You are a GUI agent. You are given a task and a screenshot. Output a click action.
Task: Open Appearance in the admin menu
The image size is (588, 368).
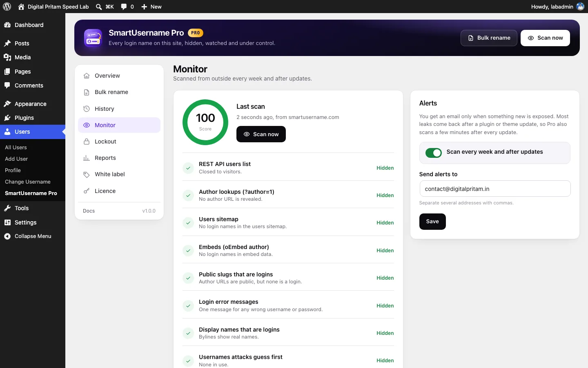(x=33, y=104)
